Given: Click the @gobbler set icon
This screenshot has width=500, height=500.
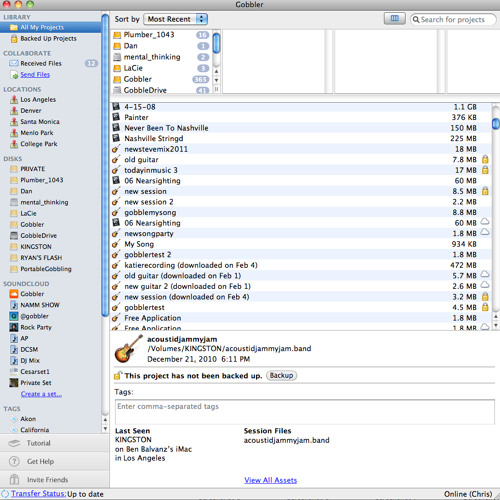Looking at the screenshot, I should coord(14,316).
